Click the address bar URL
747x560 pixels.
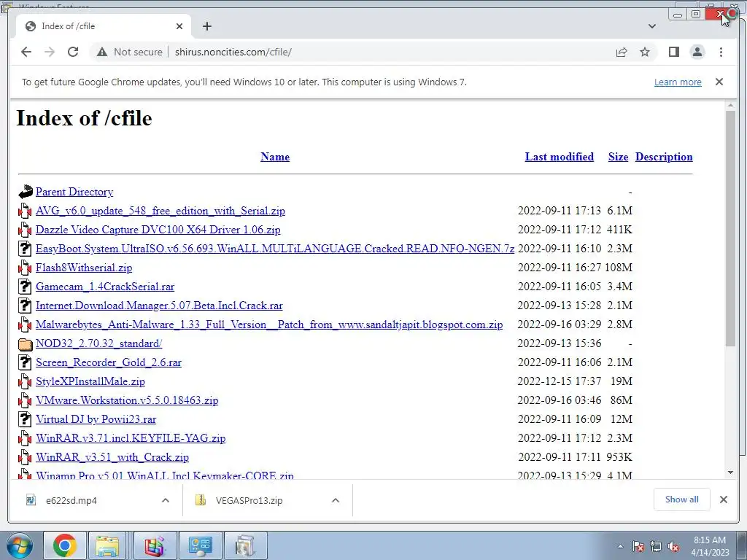[233, 52]
